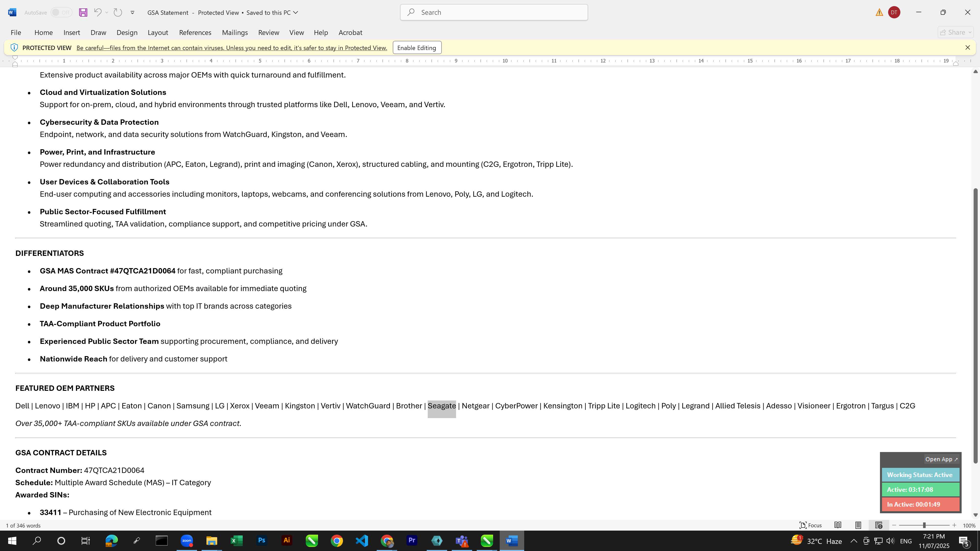Open the Draw tab
The width and height of the screenshot is (980, 551).
pyautogui.click(x=98, y=32)
